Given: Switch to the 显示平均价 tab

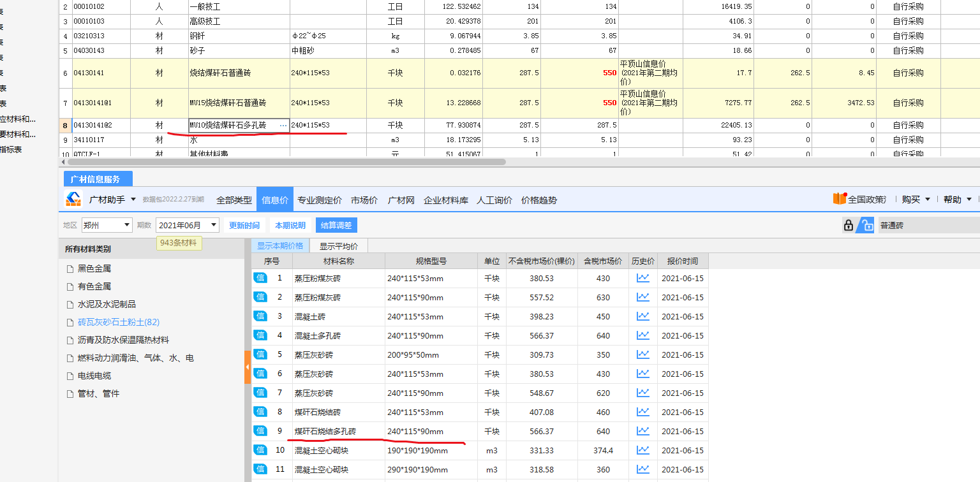Looking at the screenshot, I should point(339,245).
